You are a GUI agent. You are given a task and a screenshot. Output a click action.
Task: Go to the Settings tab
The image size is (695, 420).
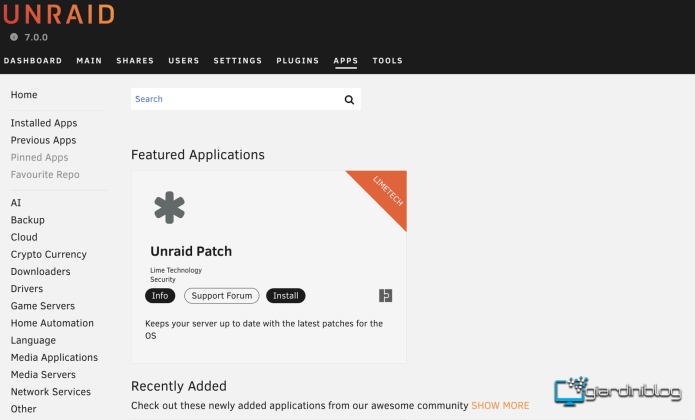pyautogui.click(x=238, y=61)
